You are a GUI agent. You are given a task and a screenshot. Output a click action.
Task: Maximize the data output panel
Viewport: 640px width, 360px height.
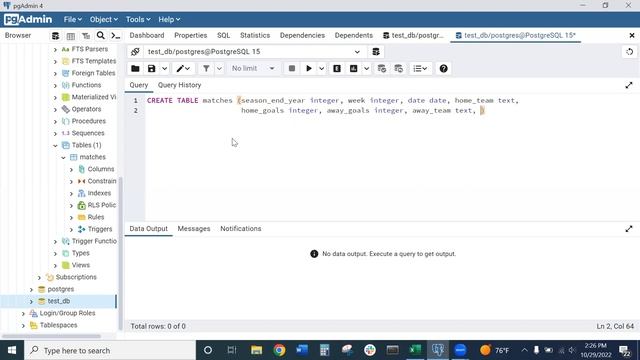click(629, 229)
